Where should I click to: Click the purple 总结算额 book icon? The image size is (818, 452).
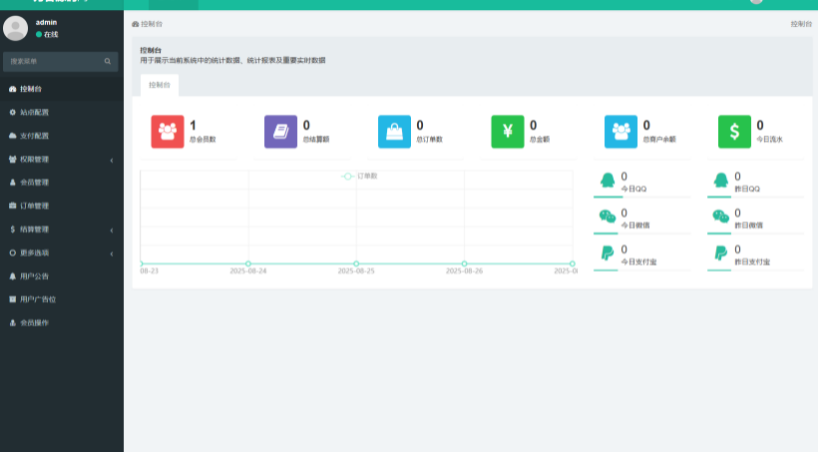(x=281, y=131)
